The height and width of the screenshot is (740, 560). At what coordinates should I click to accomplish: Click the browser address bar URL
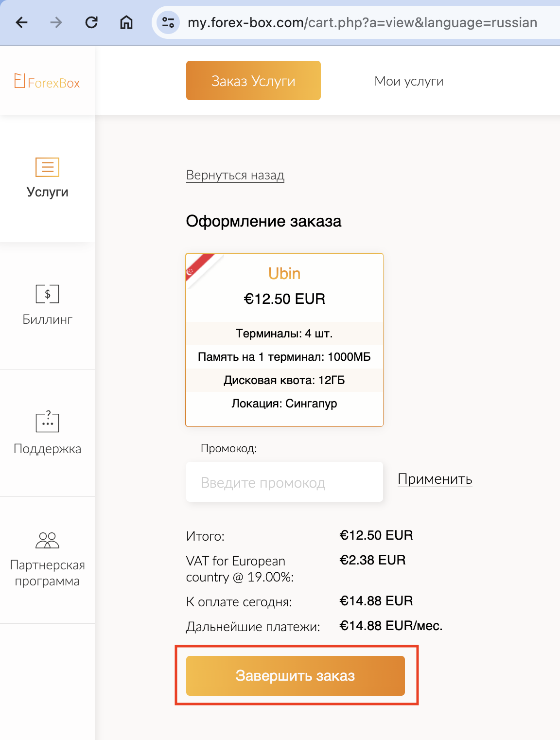(362, 22)
